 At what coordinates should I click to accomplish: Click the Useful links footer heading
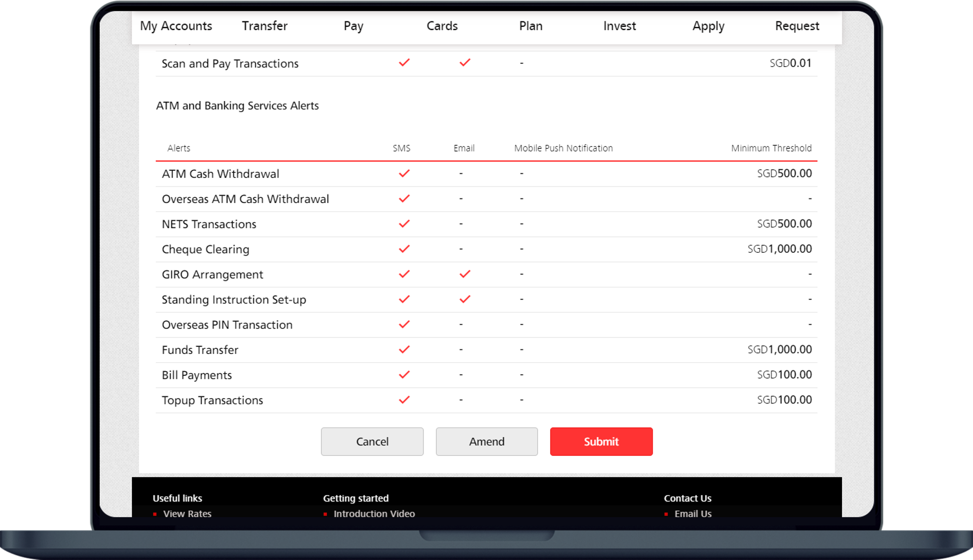[x=177, y=498]
